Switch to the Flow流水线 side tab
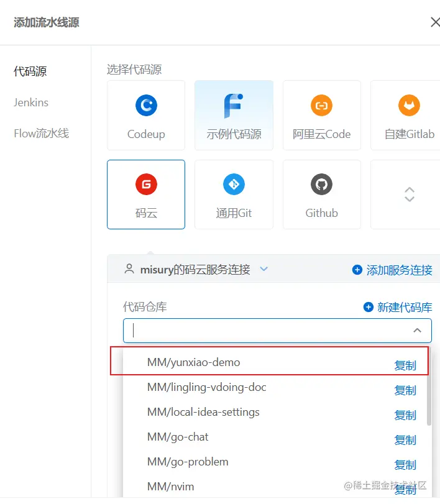The image size is (440, 504). [41, 134]
